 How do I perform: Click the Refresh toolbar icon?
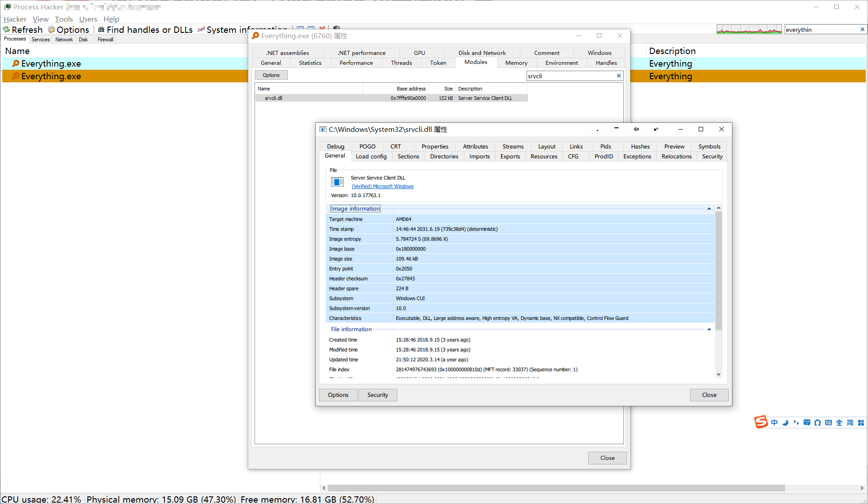pyautogui.click(x=7, y=30)
